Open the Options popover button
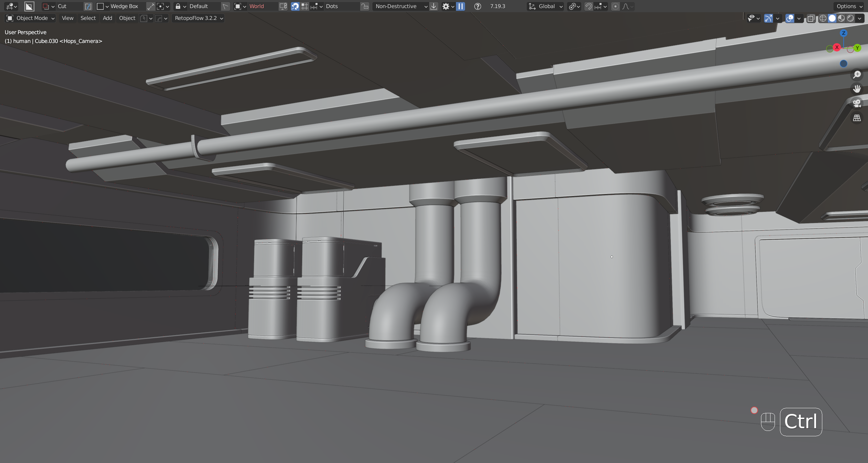Viewport: 868px width, 463px height. coord(849,6)
